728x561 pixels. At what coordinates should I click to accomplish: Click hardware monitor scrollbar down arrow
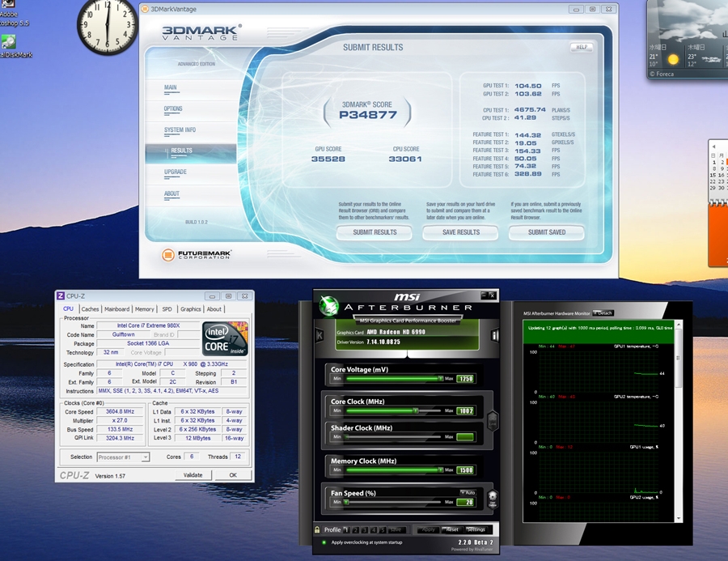click(x=679, y=518)
